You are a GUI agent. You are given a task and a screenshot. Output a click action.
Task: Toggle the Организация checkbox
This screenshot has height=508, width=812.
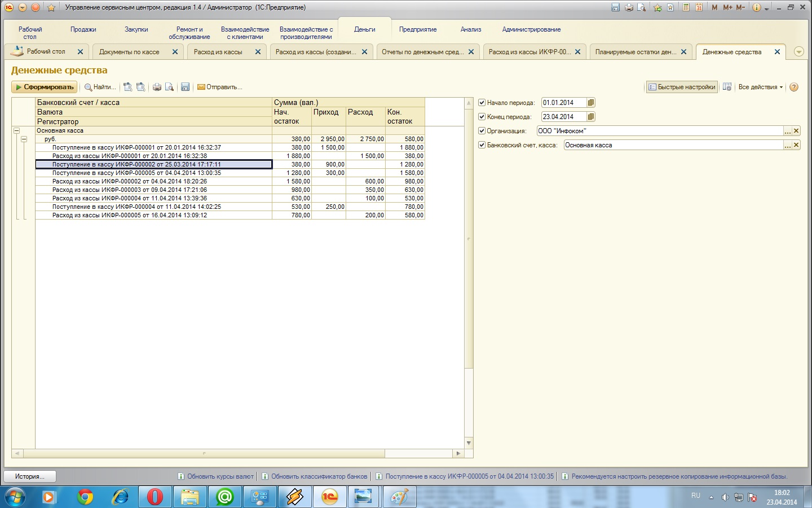tap(482, 131)
